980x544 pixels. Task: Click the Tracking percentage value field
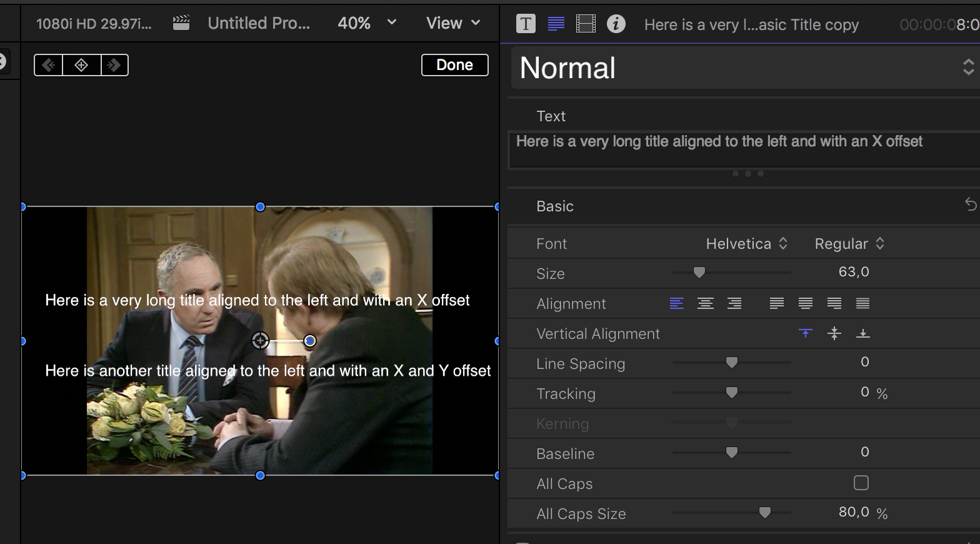tap(865, 392)
